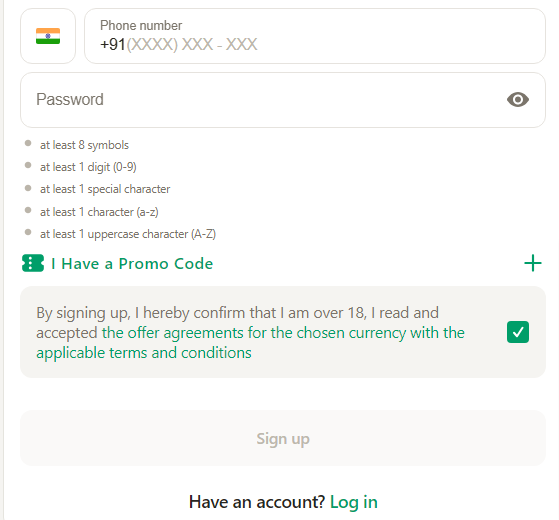
Task: Toggle password visibility eye icon
Action: click(x=518, y=99)
